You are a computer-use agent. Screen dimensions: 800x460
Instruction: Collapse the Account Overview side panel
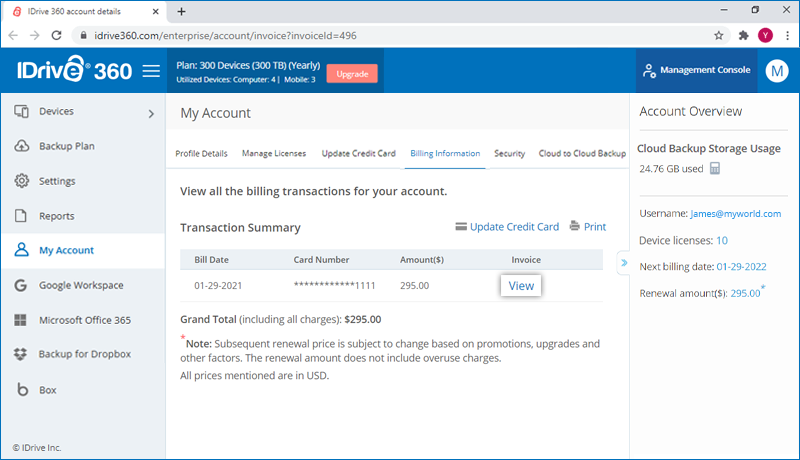622,263
